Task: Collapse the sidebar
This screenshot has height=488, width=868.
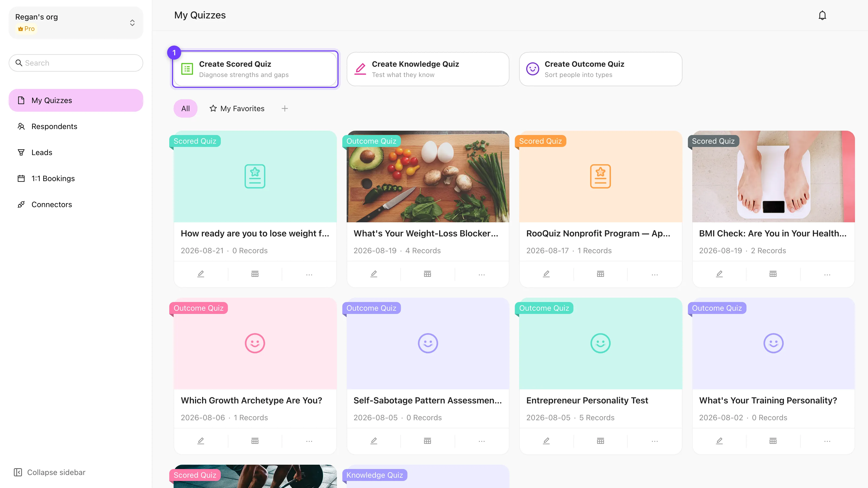Action: pos(50,472)
